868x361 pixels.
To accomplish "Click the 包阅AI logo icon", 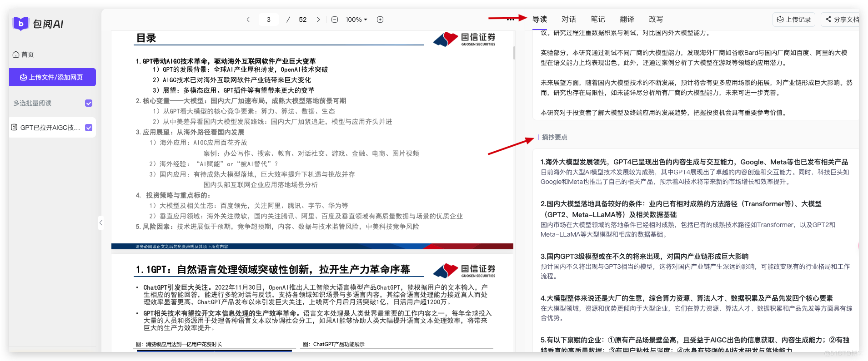I will tap(21, 24).
